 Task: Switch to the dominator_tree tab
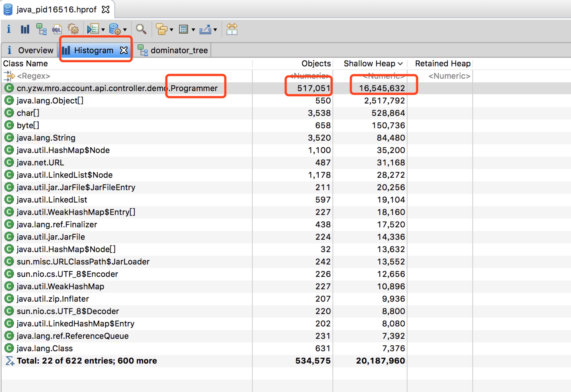coord(173,50)
